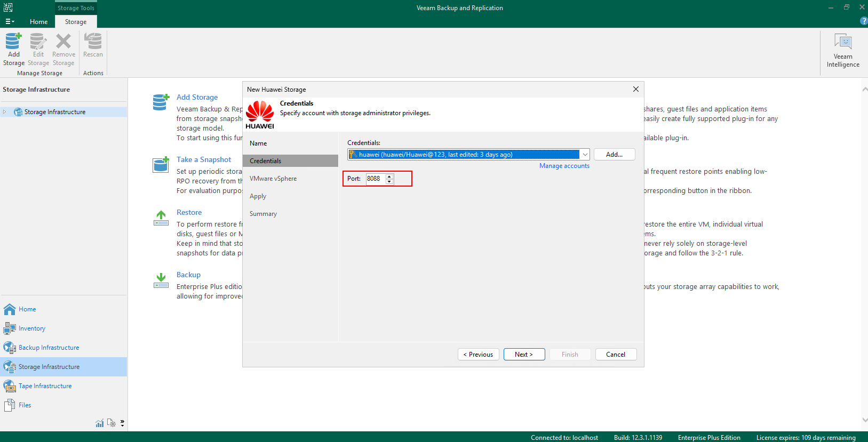This screenshot has width=868, height=442.
Task: Click the Storage Tools contextual tab
Action: coord(76,8)
